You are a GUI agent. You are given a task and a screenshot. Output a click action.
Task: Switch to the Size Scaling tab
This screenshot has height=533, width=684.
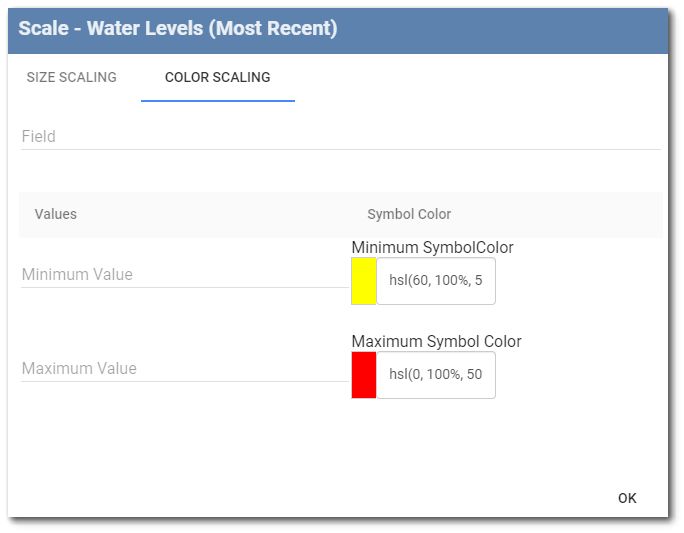click(72, 77)
